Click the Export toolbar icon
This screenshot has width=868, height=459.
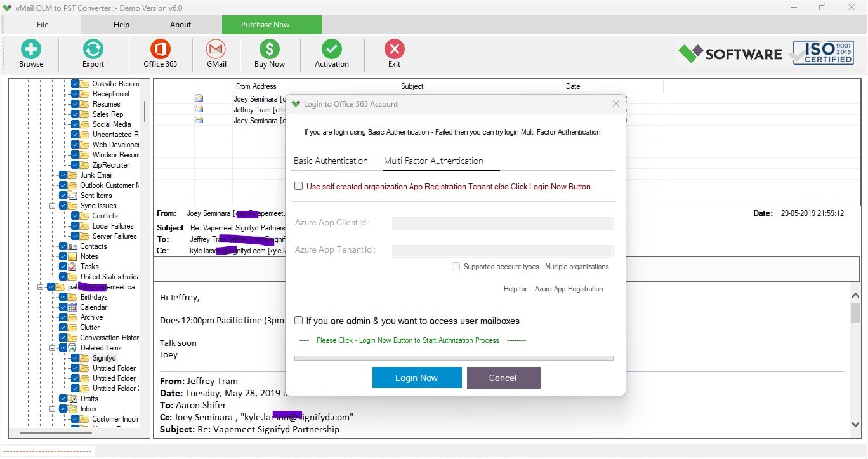[93, 49]
